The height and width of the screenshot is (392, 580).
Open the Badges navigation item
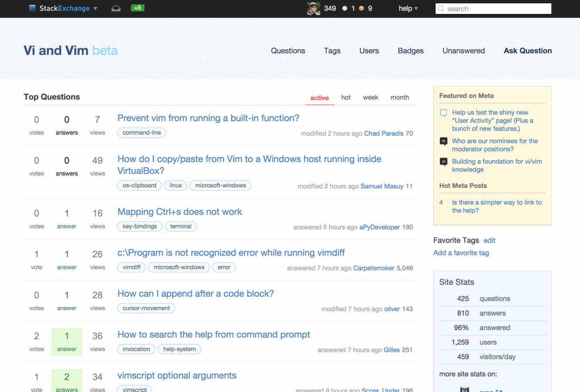pos(410,51)
